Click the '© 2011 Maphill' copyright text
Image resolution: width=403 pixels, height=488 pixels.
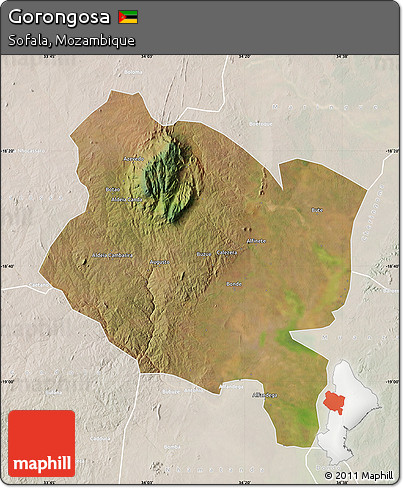[x=359, y=475]
